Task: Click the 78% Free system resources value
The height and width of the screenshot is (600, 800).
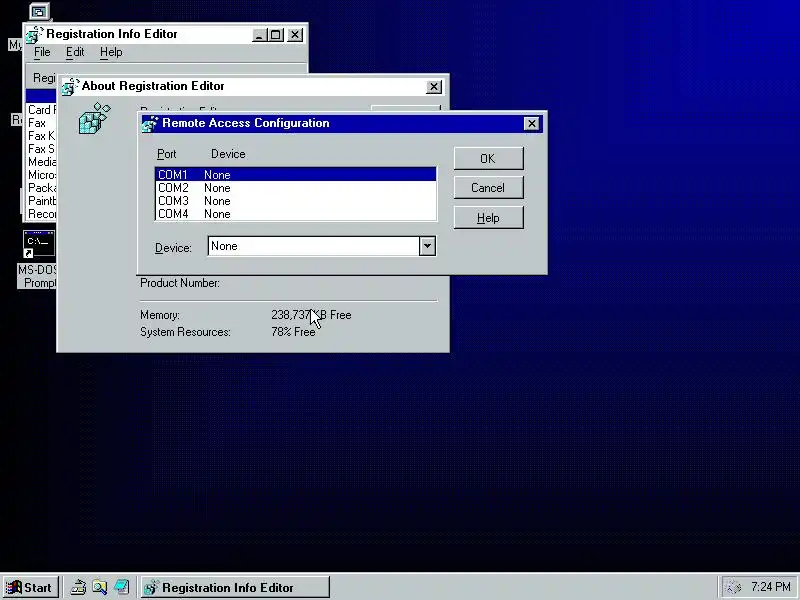Action: coord(293,332)
